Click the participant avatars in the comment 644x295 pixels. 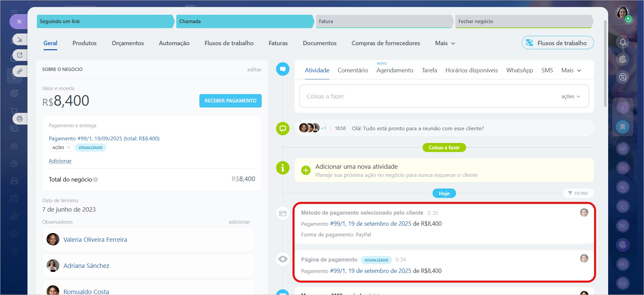pyautogui.click(x=309, y=128)
